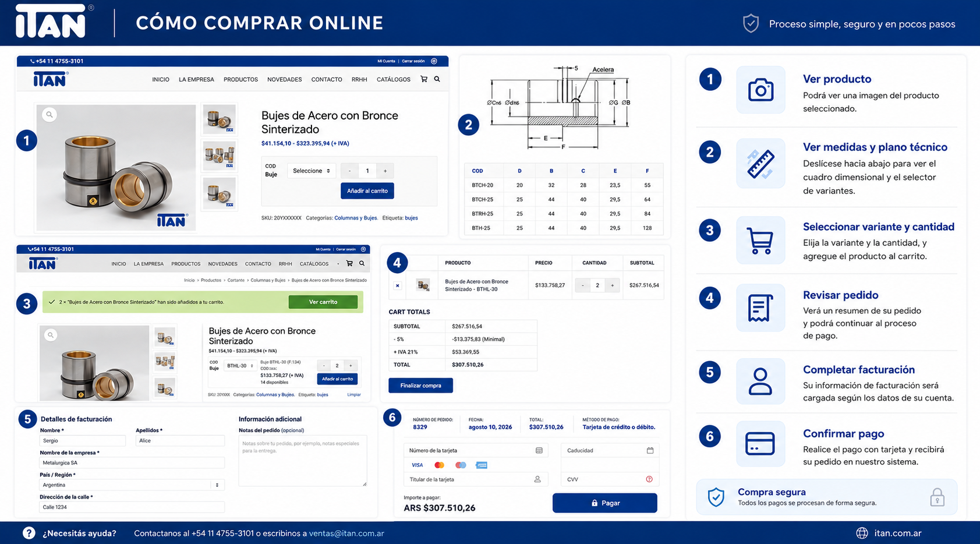
Task: Click the globe icon next to itan.com.ar
Action: point(862,533)
